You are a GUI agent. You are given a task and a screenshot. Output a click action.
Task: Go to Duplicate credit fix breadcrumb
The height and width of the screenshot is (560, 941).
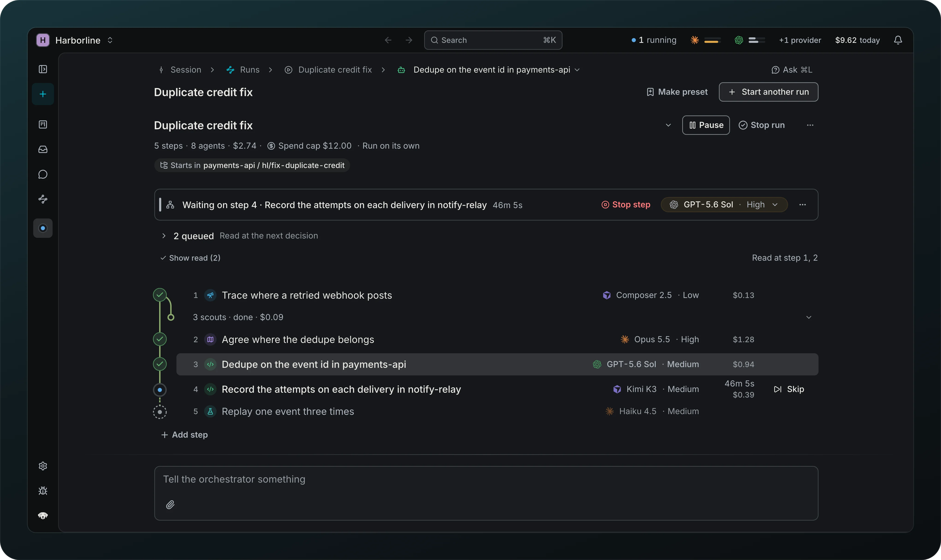pos(328,70)
